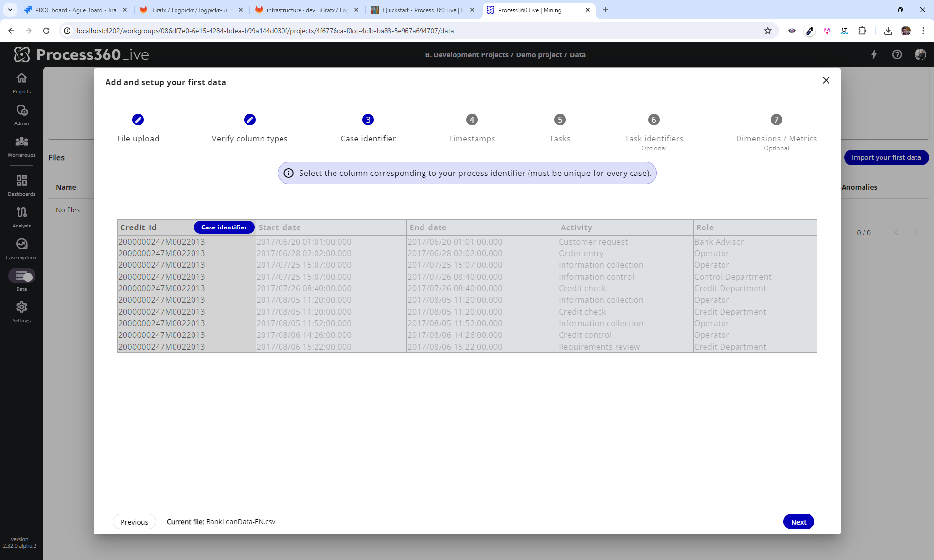Viewport: 934px width, 560px height.
Task: Select step 4 Timestamps circle
Action: click(472, 120)
